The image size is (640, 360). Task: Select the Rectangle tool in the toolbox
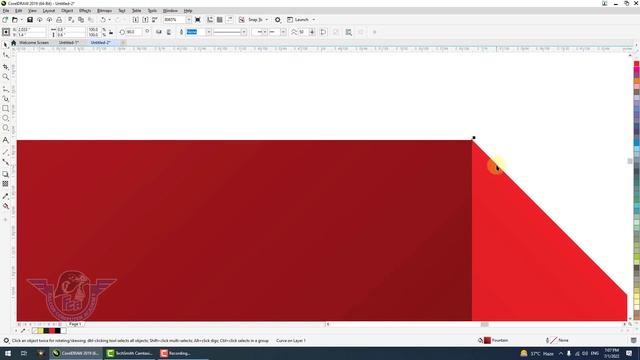[6, 109]
